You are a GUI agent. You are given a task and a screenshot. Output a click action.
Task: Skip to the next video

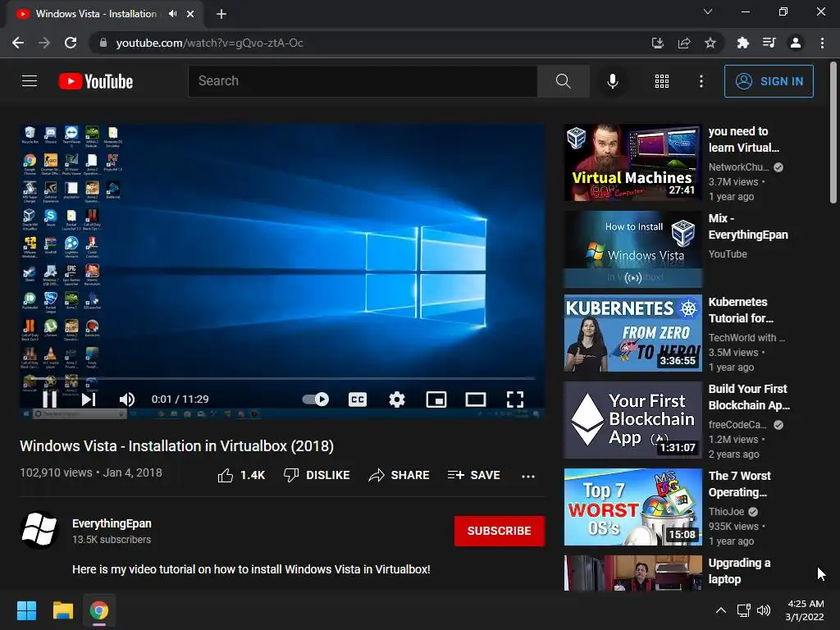pyautogui.click(x=89, y=399)
